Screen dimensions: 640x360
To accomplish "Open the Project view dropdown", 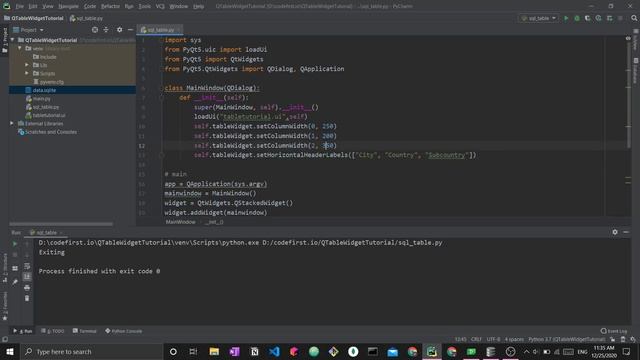I will [28, 30].
